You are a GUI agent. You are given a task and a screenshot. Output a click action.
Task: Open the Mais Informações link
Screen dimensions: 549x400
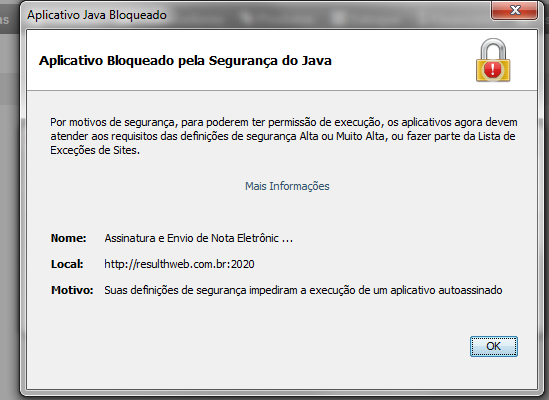(287, 186)
